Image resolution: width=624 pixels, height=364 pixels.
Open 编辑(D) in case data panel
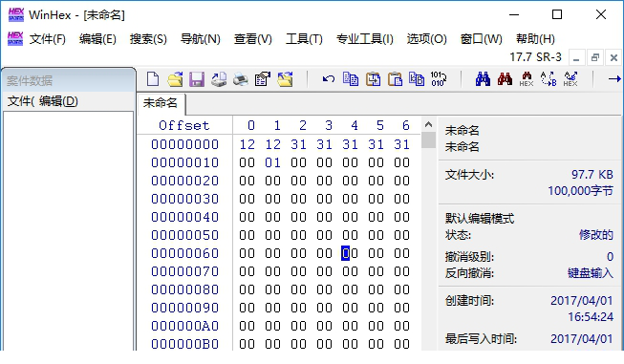tap(58, 101)
